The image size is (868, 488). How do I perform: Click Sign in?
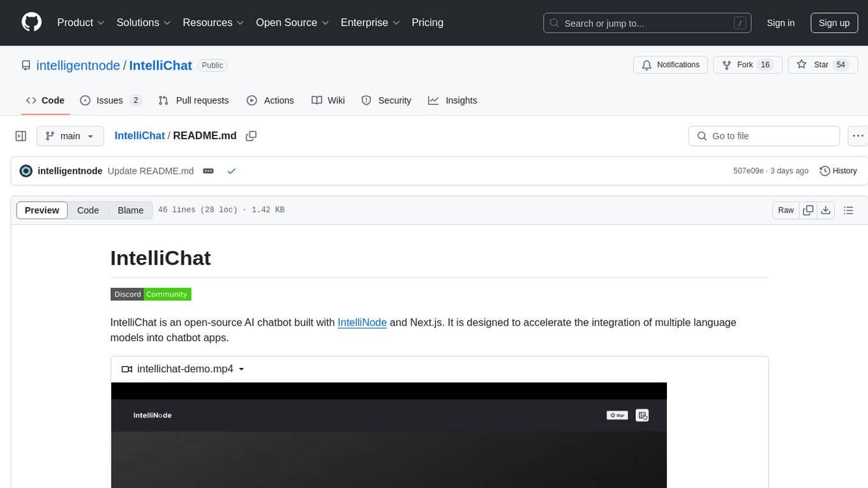[x=781, y=23]
